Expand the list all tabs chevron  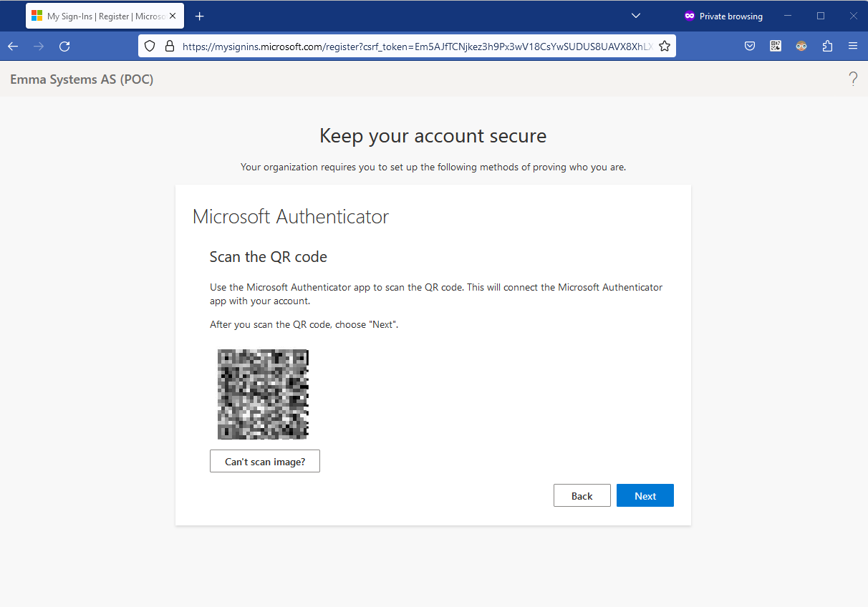coord(635,16)
